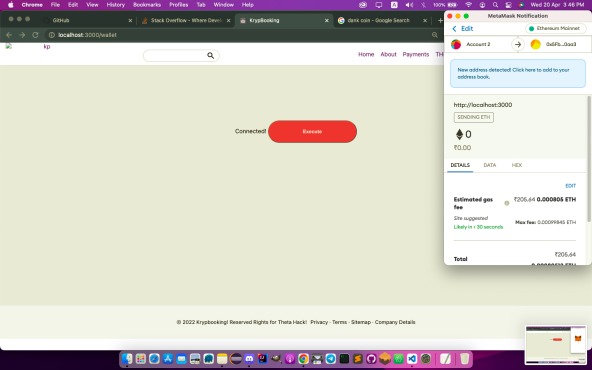Open the Ethereum Mainnet network selector

555,28
